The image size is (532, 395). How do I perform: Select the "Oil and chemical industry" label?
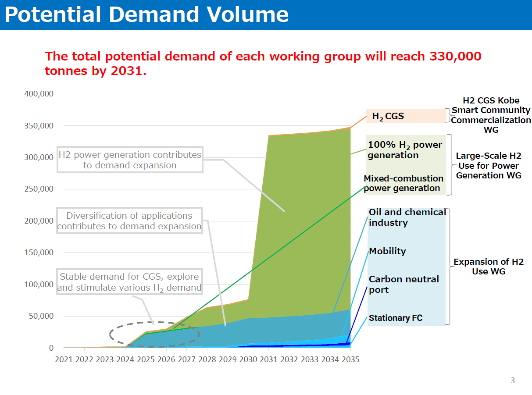(x=407, y=217)
